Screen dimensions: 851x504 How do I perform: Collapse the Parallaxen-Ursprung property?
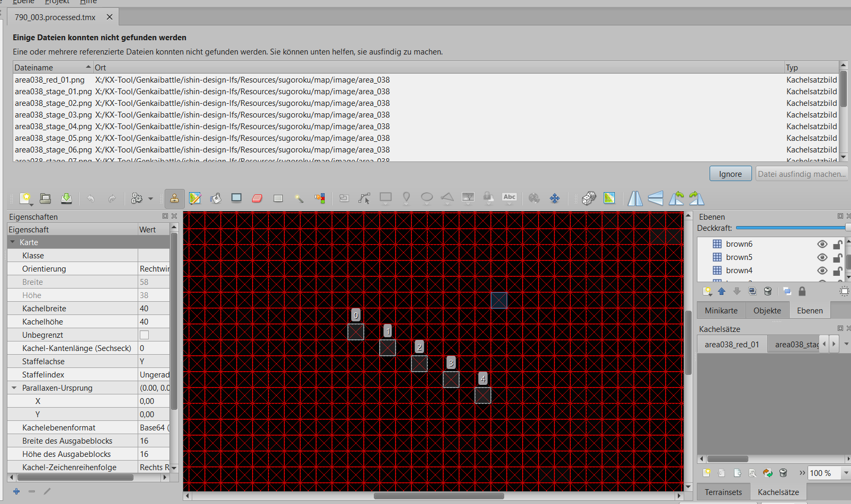pyautogui.click(x=14, y=388)
